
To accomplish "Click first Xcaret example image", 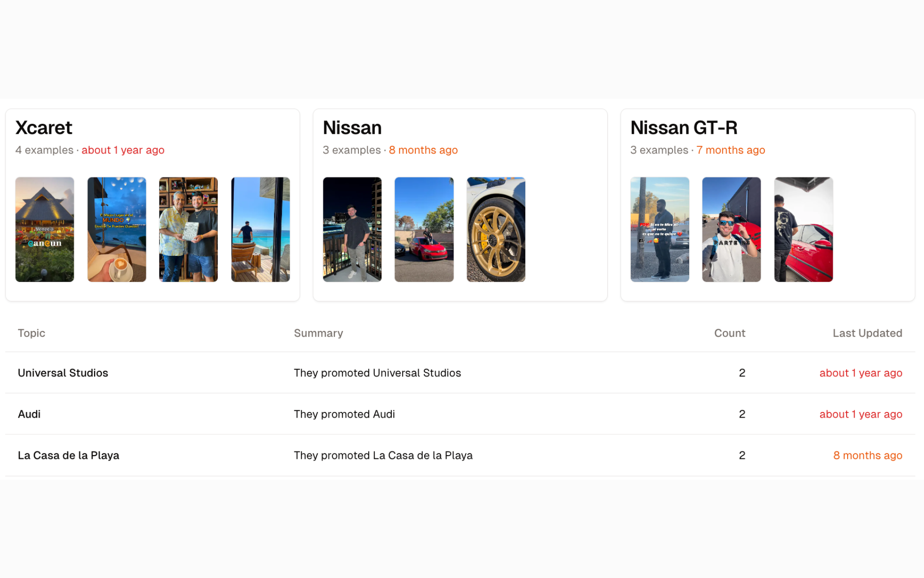I will click(44, 229).
